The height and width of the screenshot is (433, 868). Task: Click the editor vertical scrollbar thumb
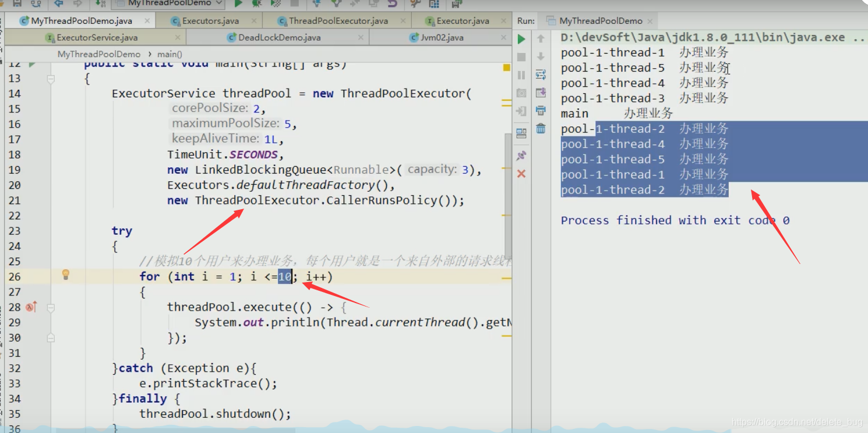click(508, 195)
